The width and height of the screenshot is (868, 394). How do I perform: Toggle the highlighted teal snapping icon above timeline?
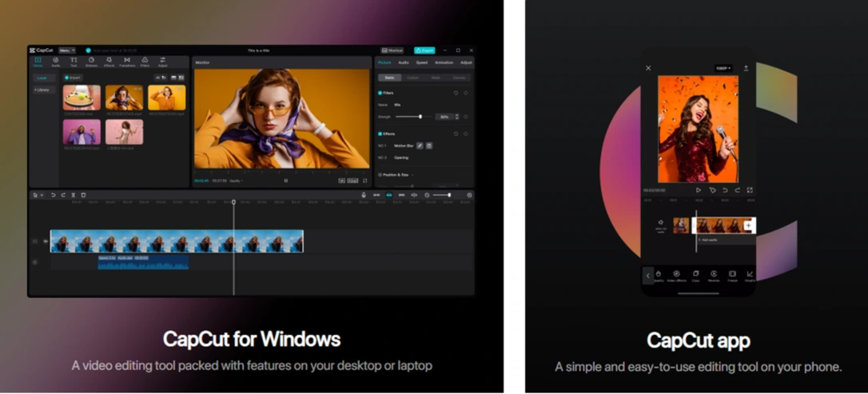(x=389, y=195)
